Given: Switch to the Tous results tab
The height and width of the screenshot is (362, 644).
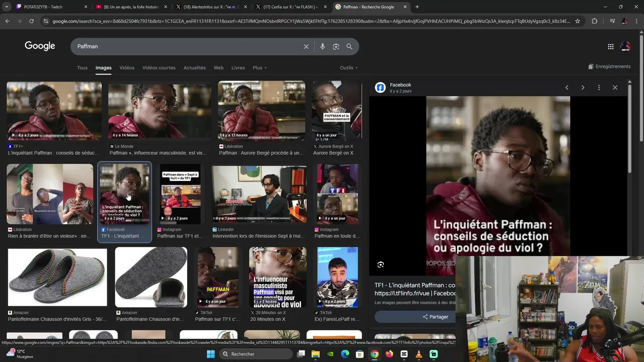Looking at the screenshot, I should pos(82,68).
